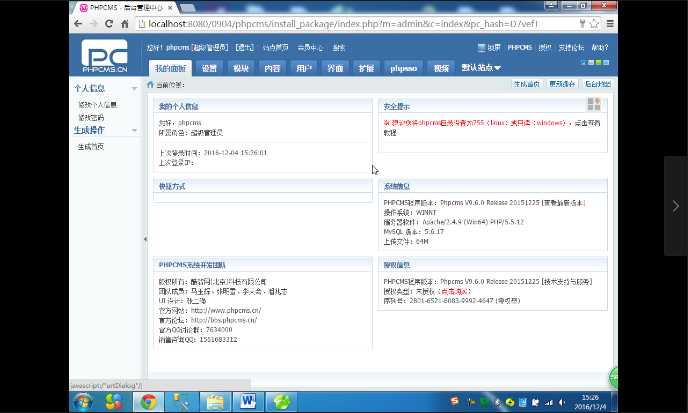Click the red 点击购买 link
Viewport: 688px width, 413px height.
[456, 291]
